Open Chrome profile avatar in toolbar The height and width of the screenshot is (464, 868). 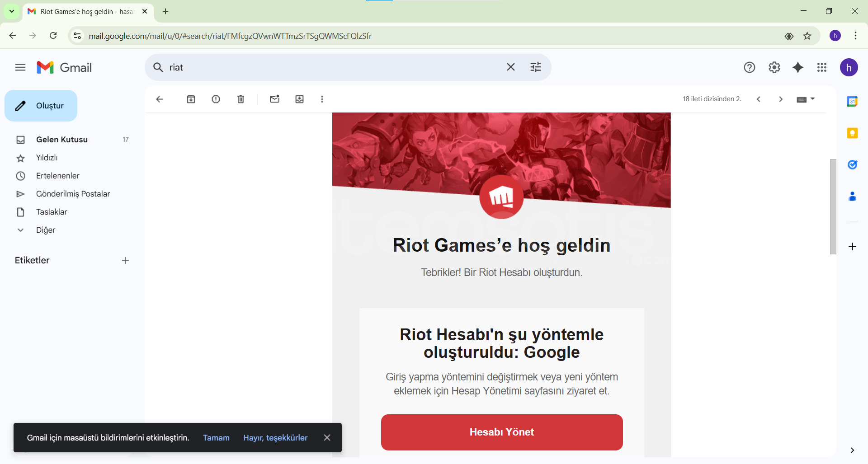coord(835,36)
